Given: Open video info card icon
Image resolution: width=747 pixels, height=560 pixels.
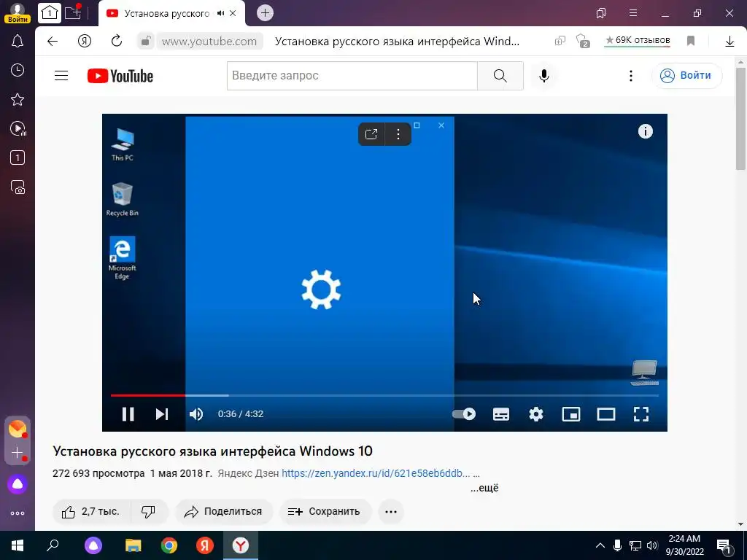Looking at the screenshot, I should (x=645, y=131).
